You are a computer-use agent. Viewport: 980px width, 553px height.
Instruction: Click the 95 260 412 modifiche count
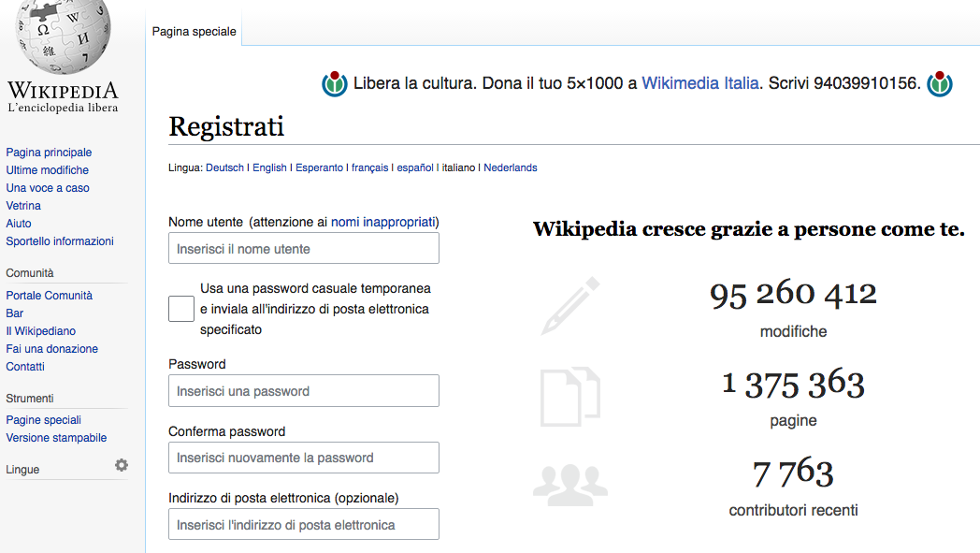pyautogui.click(x=793, y=294)
